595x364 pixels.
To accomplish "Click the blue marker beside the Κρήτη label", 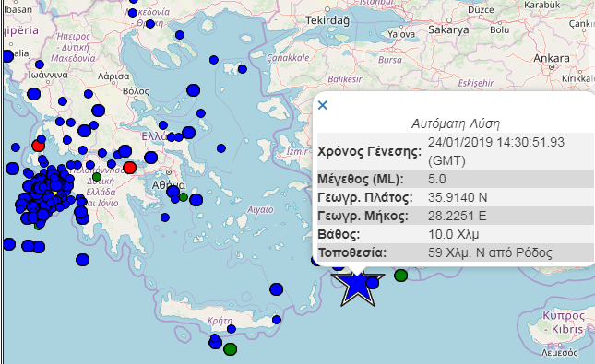I will click(232, 329).
